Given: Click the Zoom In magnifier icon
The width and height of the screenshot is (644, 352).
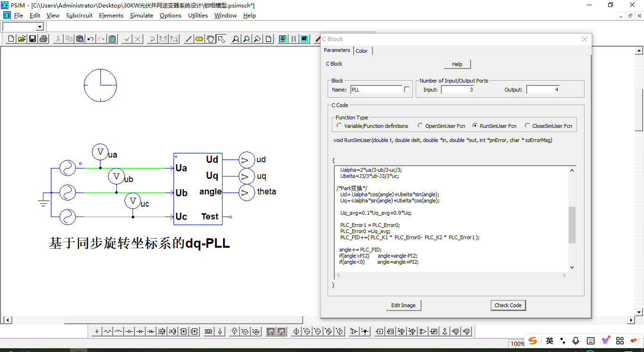Looking at the screenshot, I should click(x=235, y=39).
